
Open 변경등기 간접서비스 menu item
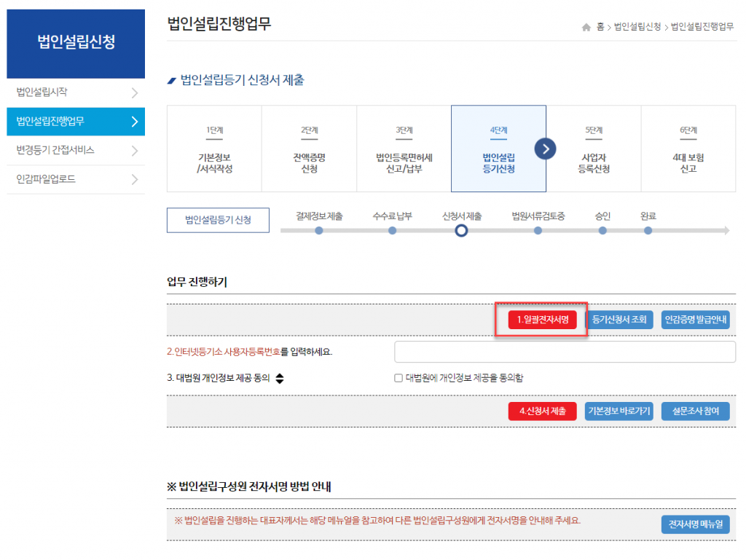click(x=76, y=151)
